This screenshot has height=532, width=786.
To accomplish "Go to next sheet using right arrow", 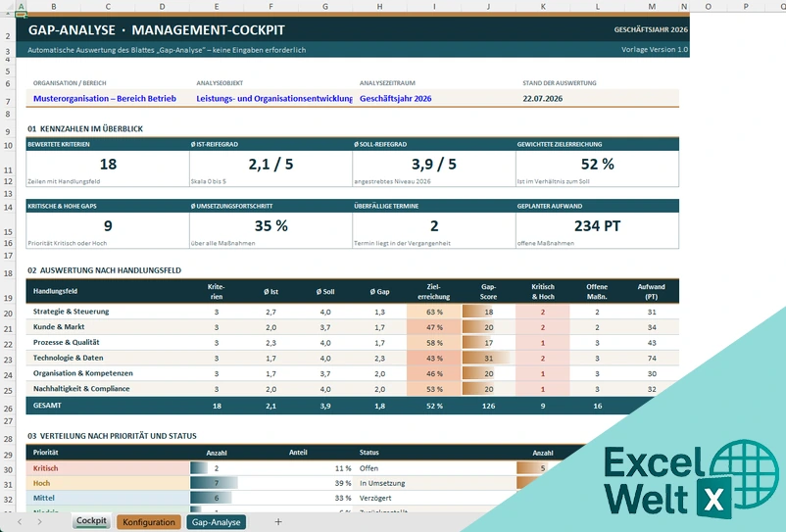I will (x=39, y=522).
